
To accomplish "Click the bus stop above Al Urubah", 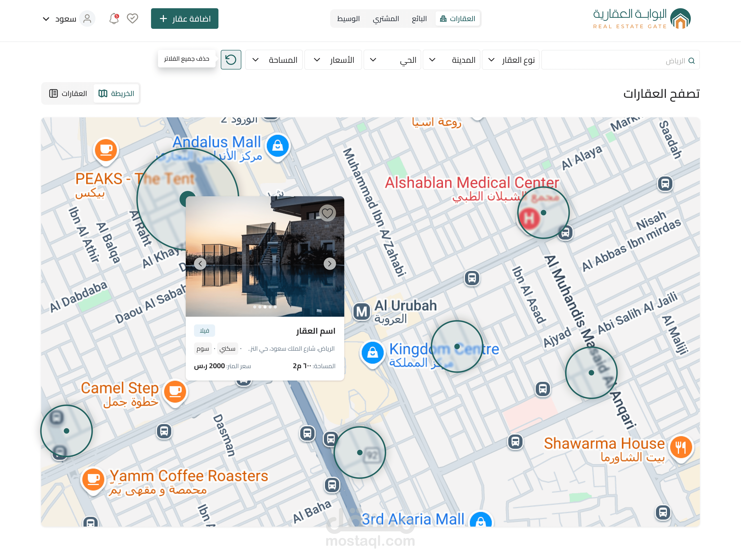I will click(472, 278).
